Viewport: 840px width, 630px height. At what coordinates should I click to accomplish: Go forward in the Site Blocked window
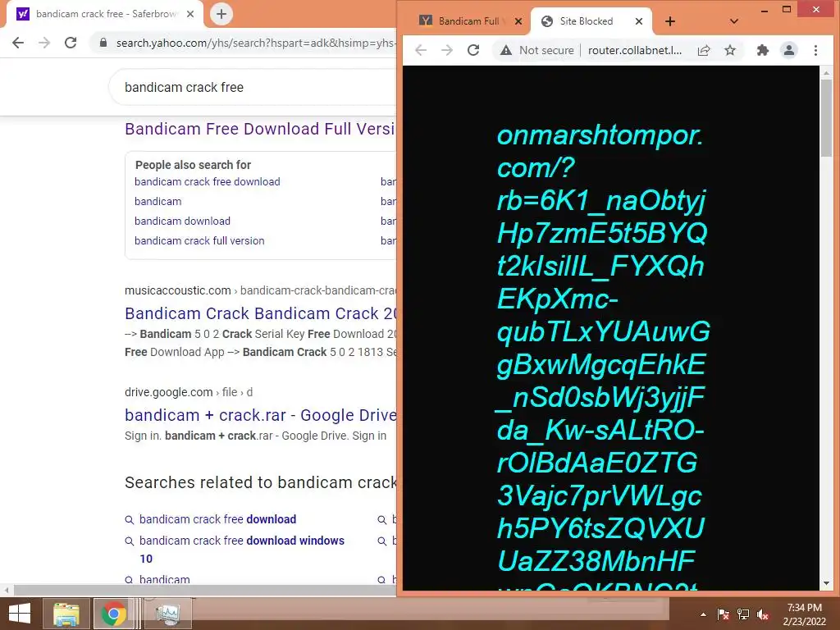pos(447,50)
